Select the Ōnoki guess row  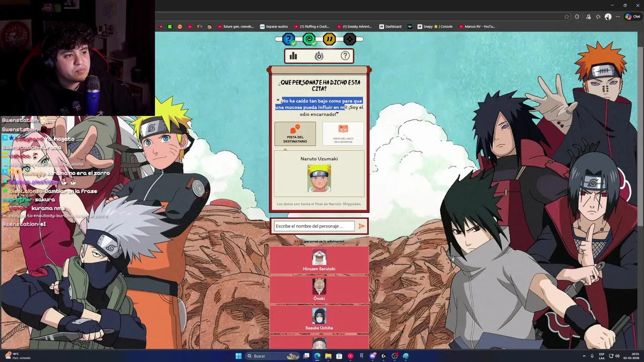click(319, 290)
